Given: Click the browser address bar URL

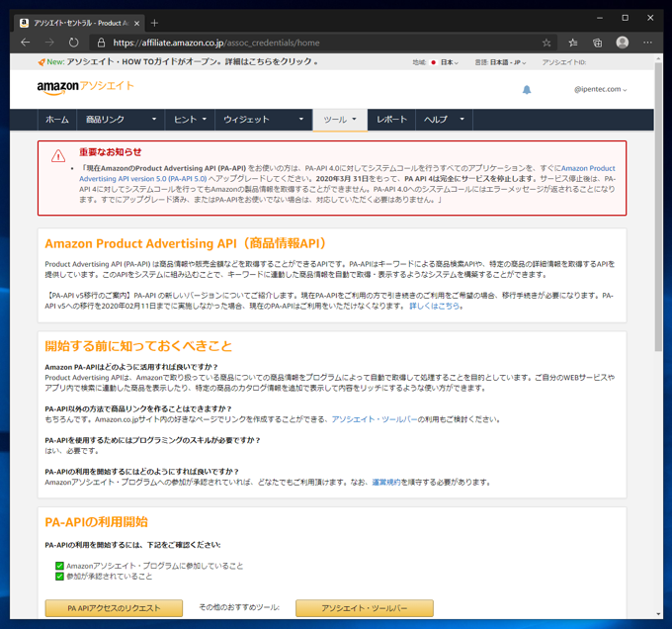Looking at the screenshot, I should coord(216,43).
